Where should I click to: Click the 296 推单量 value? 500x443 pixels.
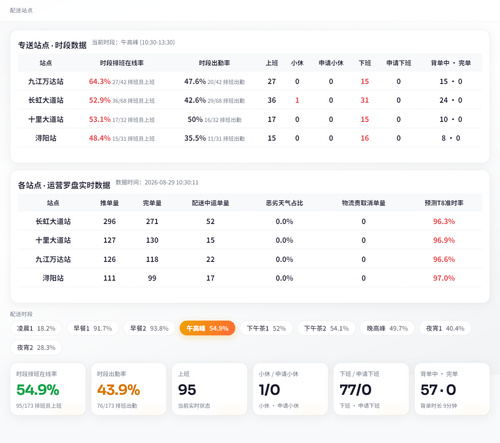pos(109,221)
